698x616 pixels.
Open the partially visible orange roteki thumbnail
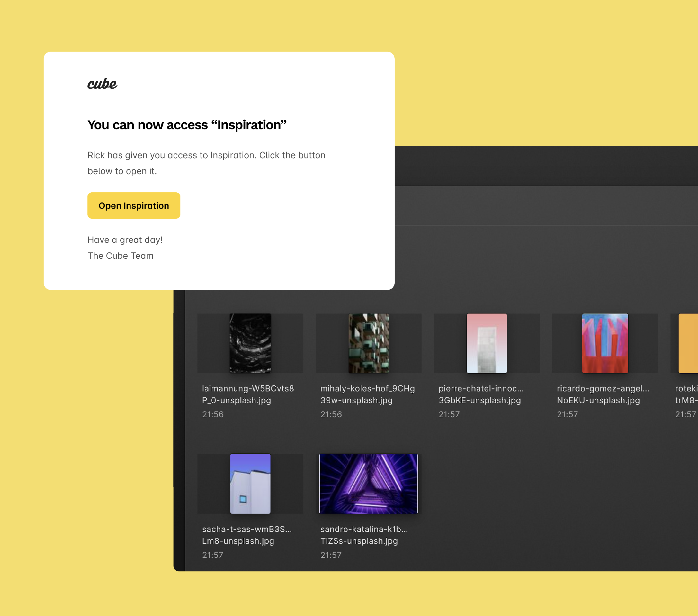688,343
